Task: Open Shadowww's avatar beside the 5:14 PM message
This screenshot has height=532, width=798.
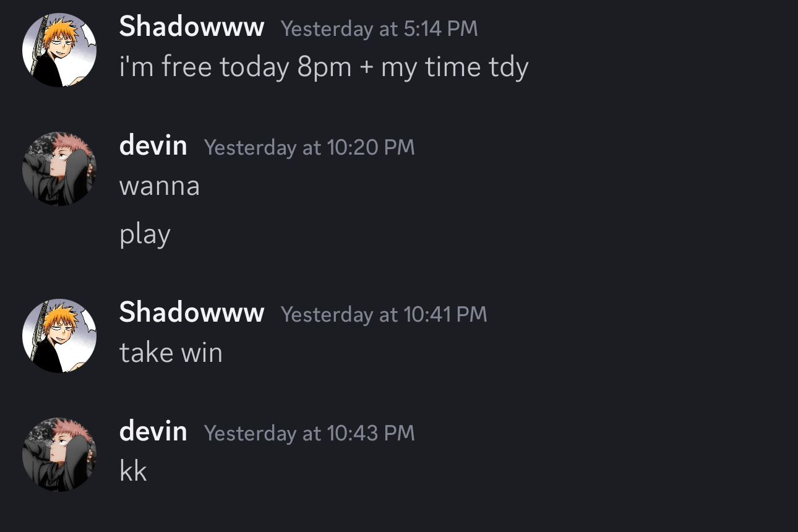Action: (x=59, y=49)
